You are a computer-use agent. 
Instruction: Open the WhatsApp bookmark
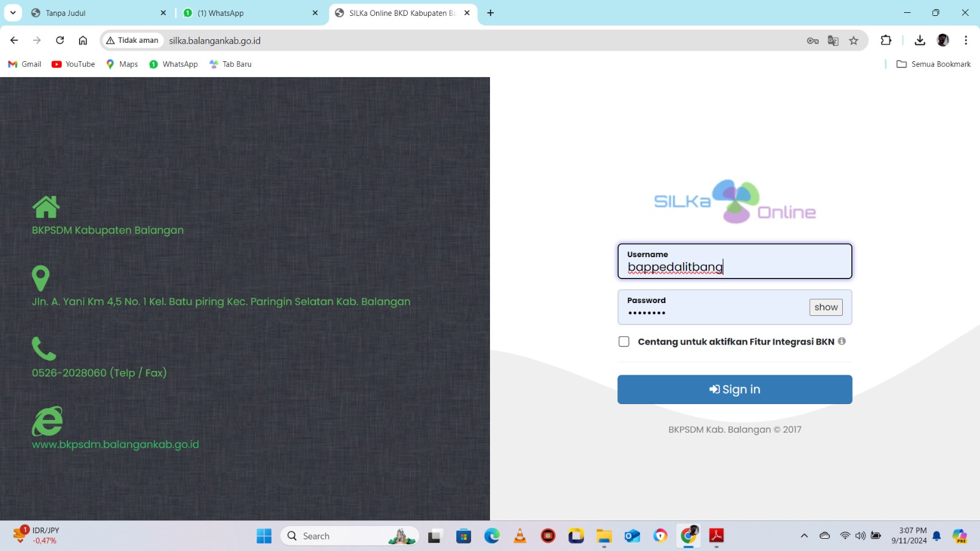coord(173,64)
